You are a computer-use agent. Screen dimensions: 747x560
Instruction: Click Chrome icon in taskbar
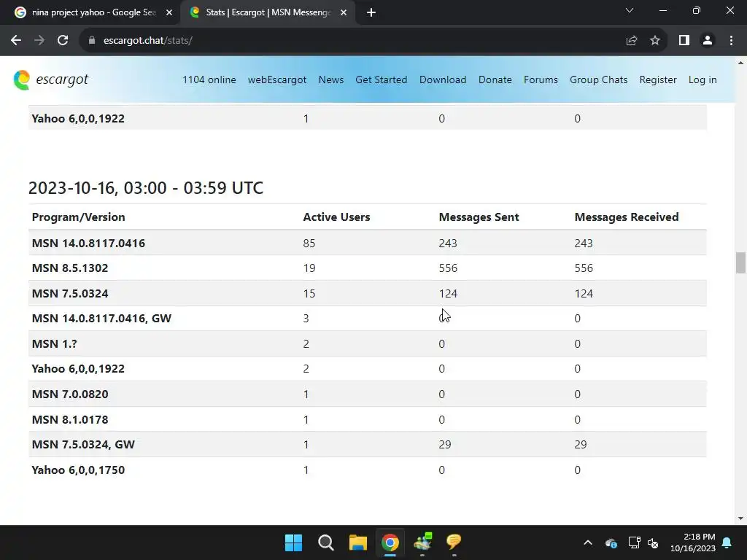click(x=390, y=542)
